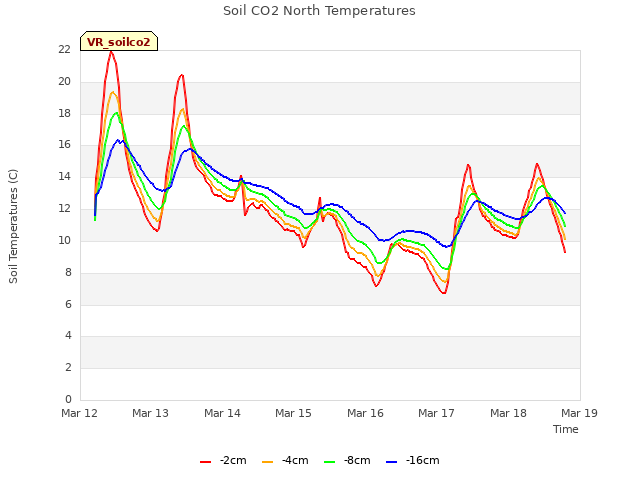Click the 6 y-axis tick label
640x480 pixels.
pos(68,304)
